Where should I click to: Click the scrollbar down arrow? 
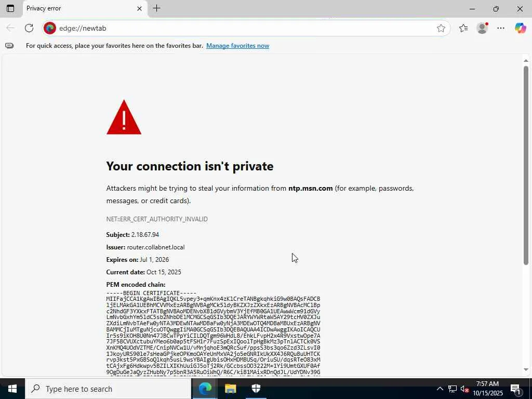tap(526, 370)
